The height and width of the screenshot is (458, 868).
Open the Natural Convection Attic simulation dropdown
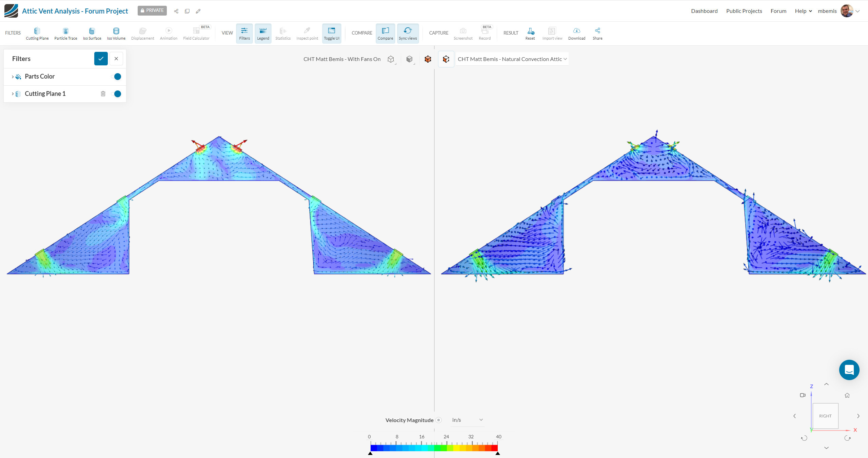coord(512,59)
